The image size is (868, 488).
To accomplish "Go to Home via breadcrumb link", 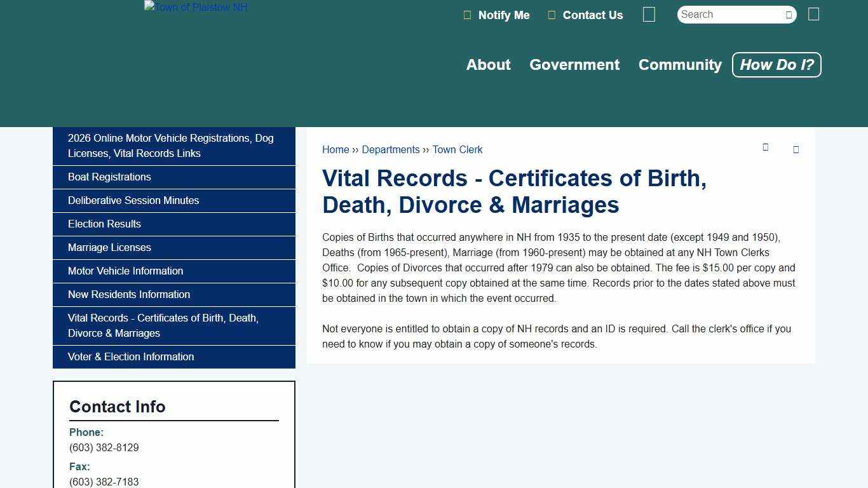I will (x=336, y=149).
